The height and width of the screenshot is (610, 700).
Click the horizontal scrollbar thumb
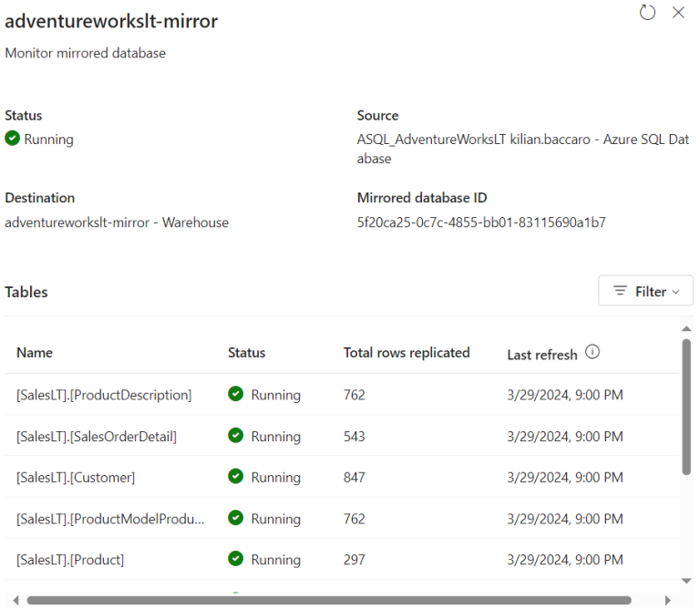pos(329,600)
